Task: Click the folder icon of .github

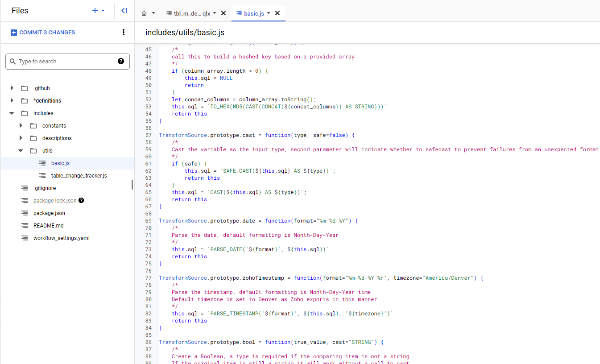Action: (x=25, y=88)
